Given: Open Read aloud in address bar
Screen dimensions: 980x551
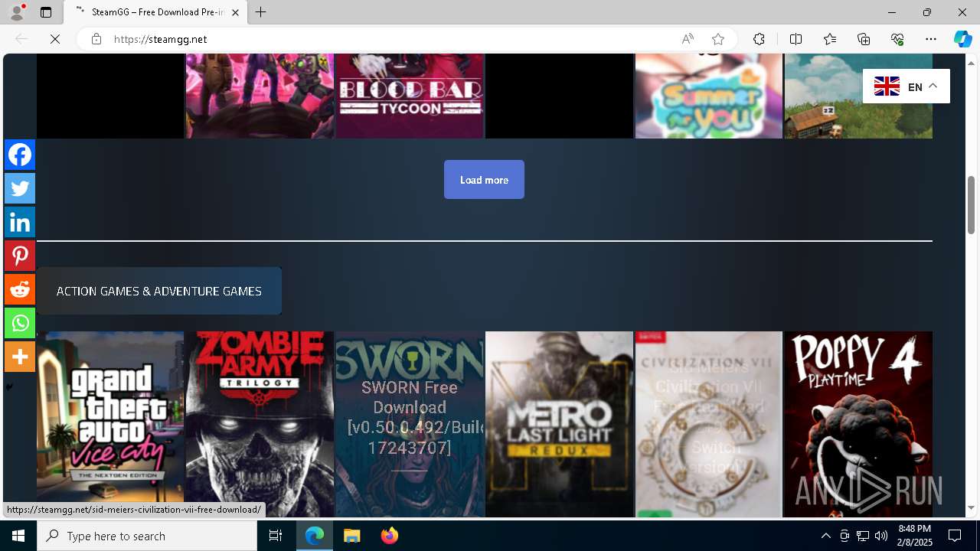Looking at the screenshot, I should [688, 39].
